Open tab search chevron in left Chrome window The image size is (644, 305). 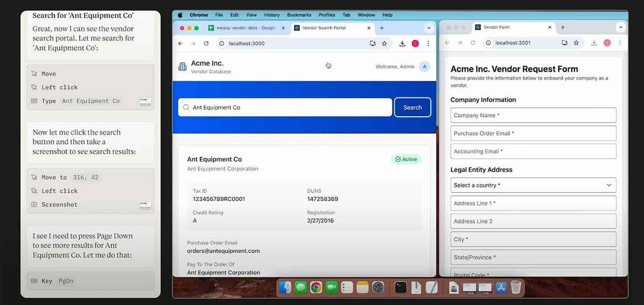pos(429,28)
